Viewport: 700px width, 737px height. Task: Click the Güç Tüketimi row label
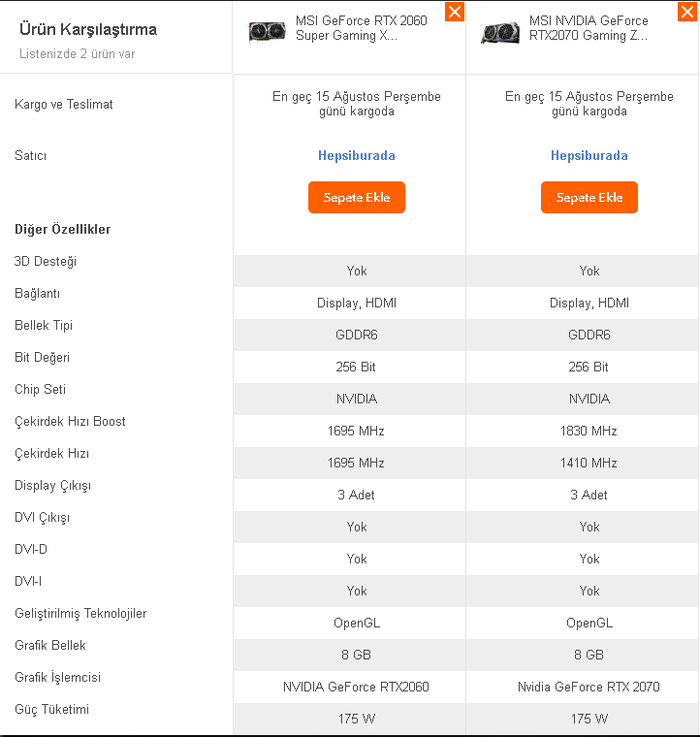[x=51, y=709]
